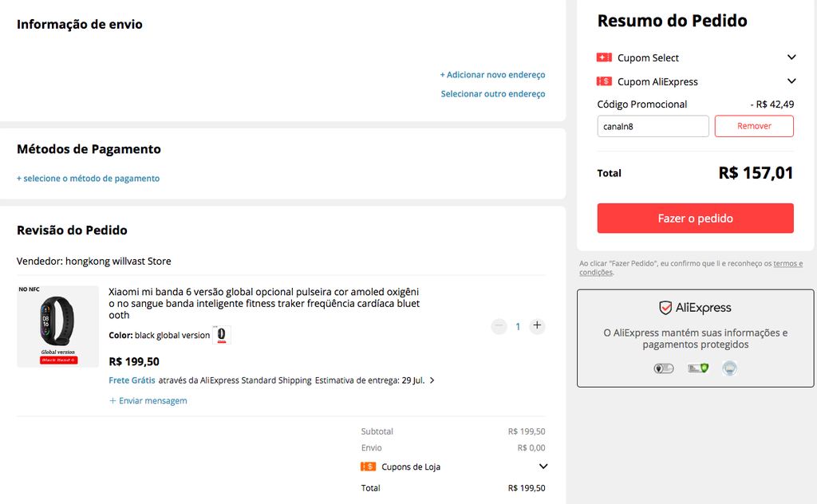The width and height of the screenshot is (817, 504).
Task: Click the Envio R$ 0,00 value
Action: [x=531, y=447]
